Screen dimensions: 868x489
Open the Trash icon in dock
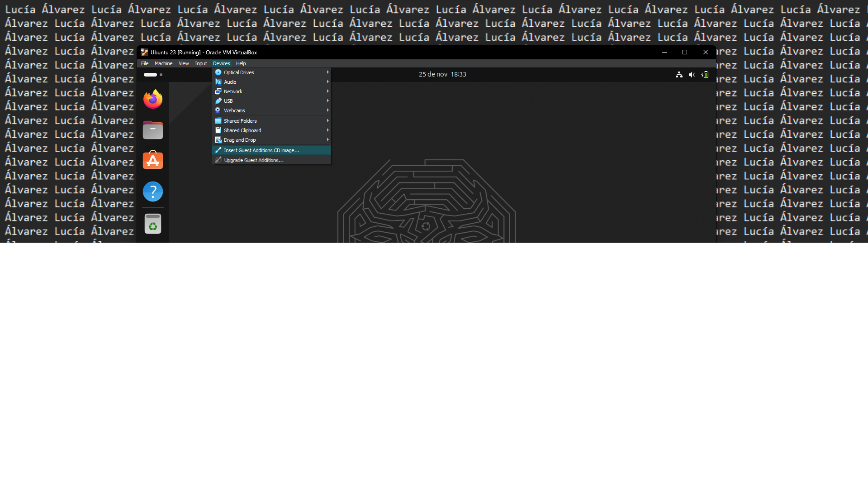153,224
